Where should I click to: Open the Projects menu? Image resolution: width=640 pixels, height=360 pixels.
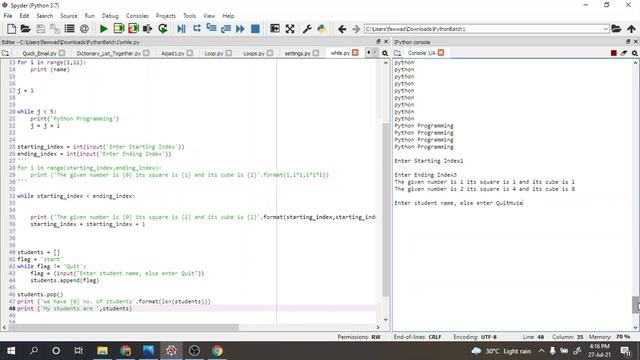(x=166, y=16)
